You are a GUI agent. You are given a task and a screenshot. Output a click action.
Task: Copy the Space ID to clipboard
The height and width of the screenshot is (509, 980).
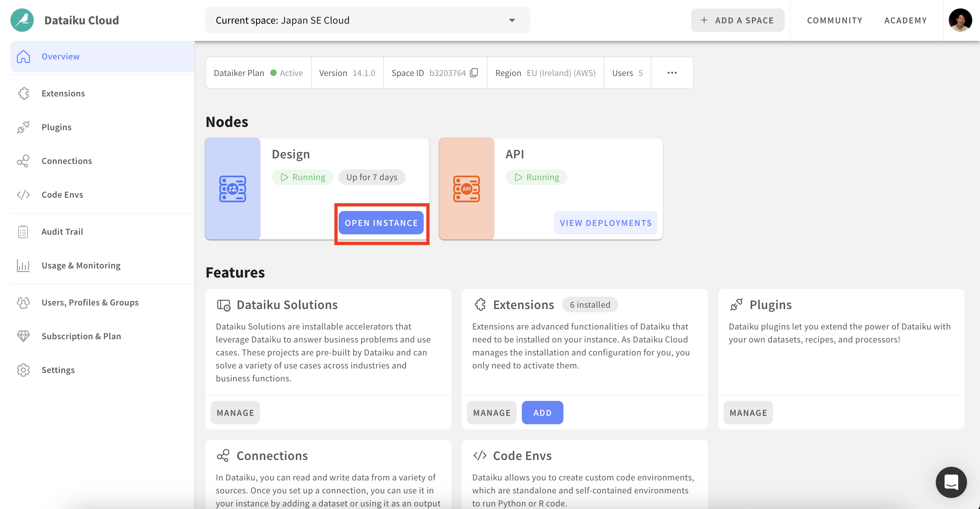(x=474, y=73)
